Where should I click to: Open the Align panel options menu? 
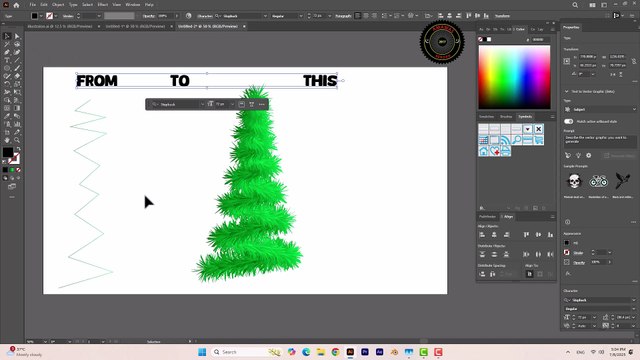(x=552, y=217)
